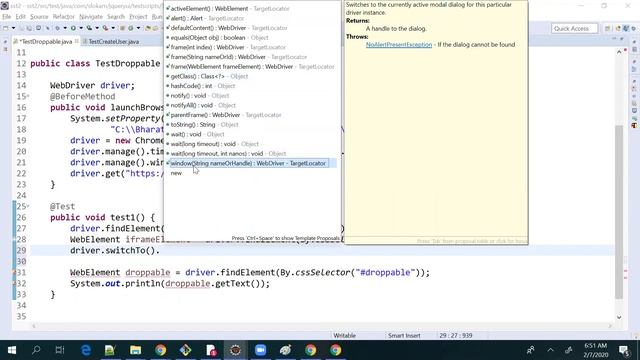Expand the Coverage launch dropdown arrow
Viewport: 640px width, 360px height.
point(97,28)
